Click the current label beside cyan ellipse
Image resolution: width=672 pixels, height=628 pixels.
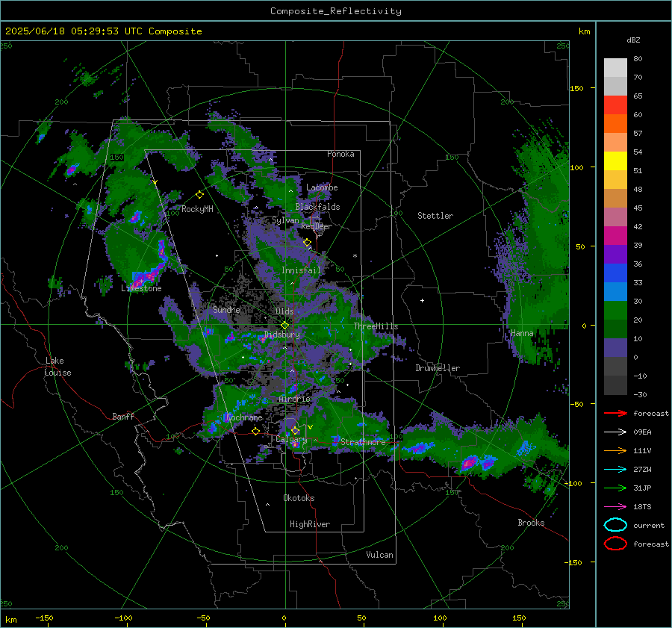coord(649,525)
